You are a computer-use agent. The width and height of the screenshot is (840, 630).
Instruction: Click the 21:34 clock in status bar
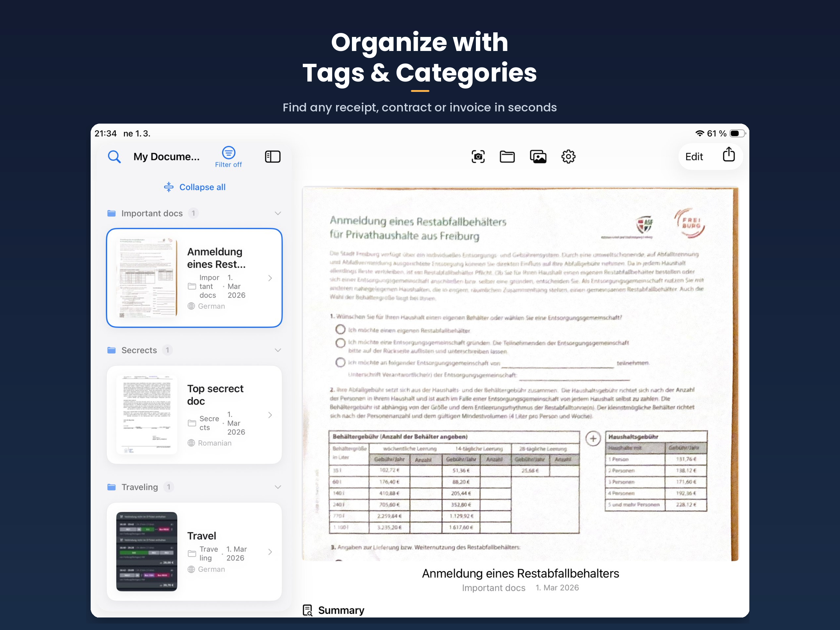(106, 133)
